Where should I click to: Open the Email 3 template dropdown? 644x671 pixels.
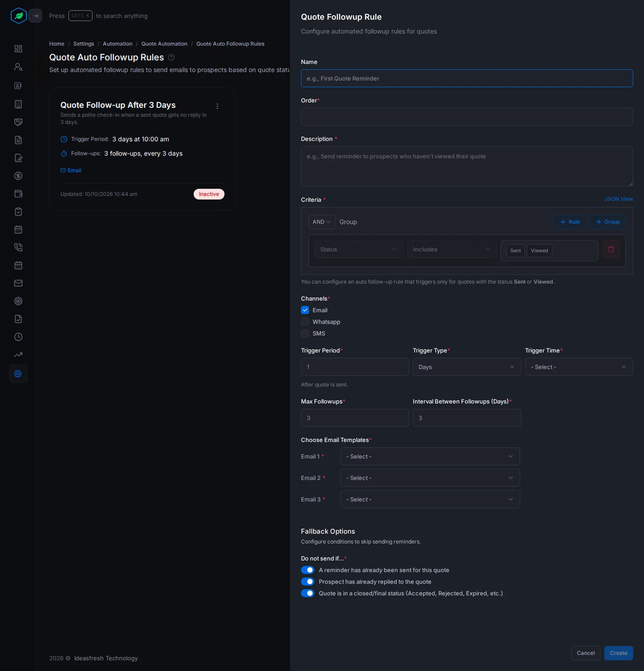tap(430, 499)
